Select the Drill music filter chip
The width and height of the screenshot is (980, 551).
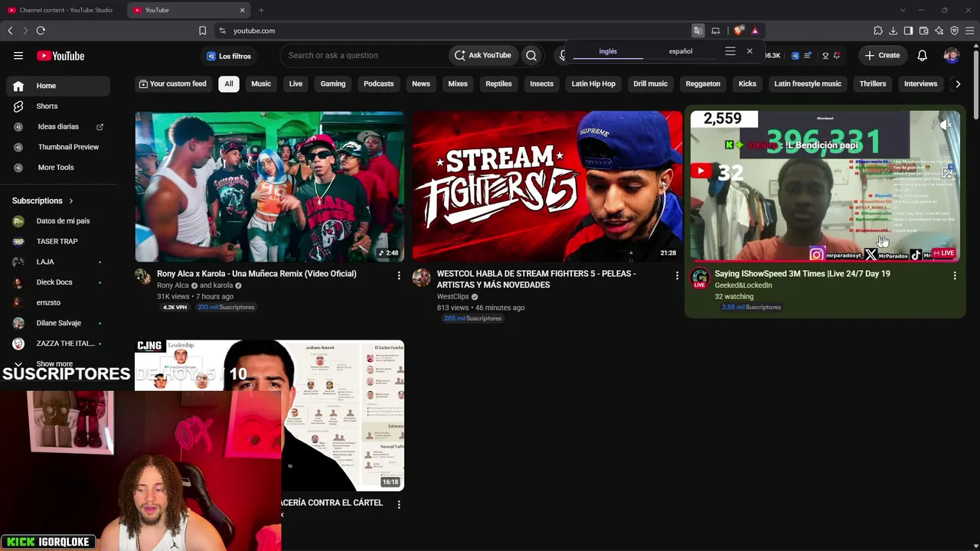(651, 84)
